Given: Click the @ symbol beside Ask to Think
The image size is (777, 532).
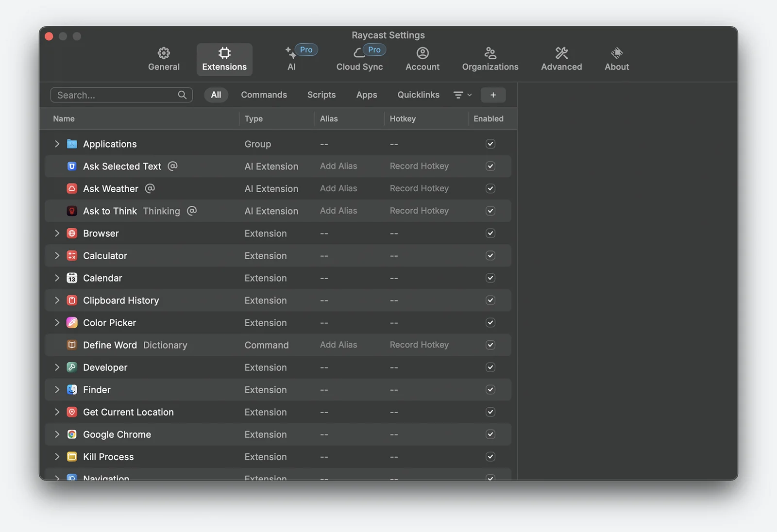Looking at the screenshot, I should click(192, 211).
